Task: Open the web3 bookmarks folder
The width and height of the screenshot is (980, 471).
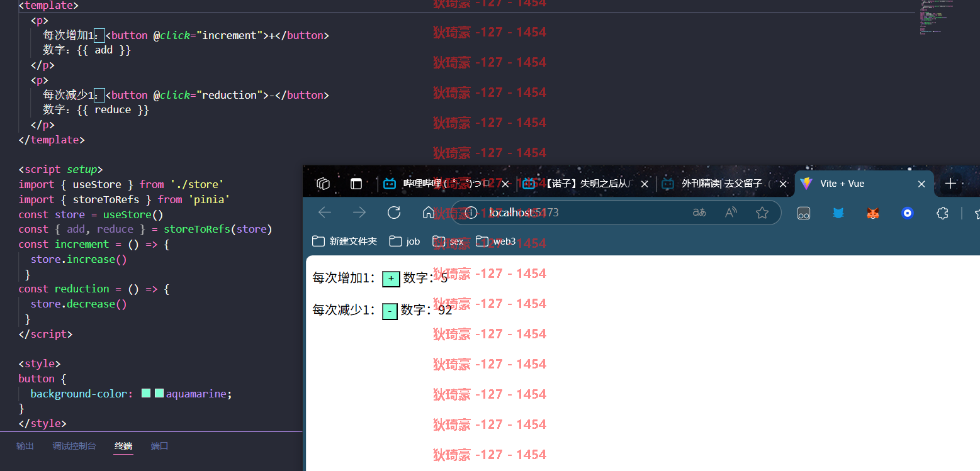Action: pyautogui.click(x=496, y=241)
